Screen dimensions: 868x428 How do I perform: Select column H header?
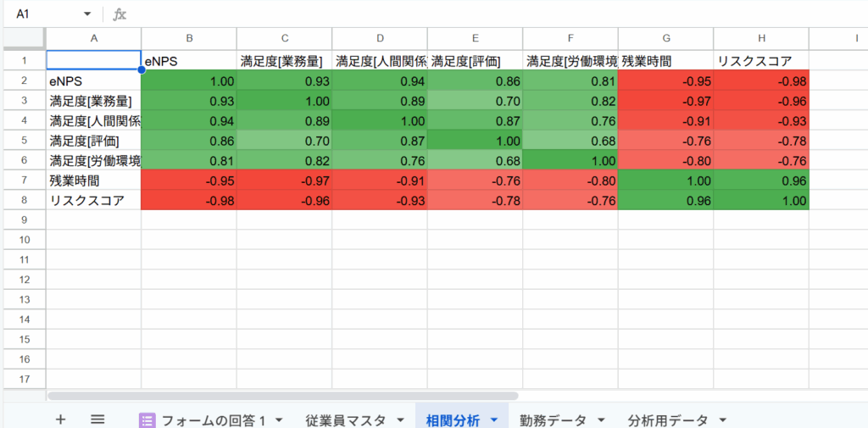click(x=761, y=38)
